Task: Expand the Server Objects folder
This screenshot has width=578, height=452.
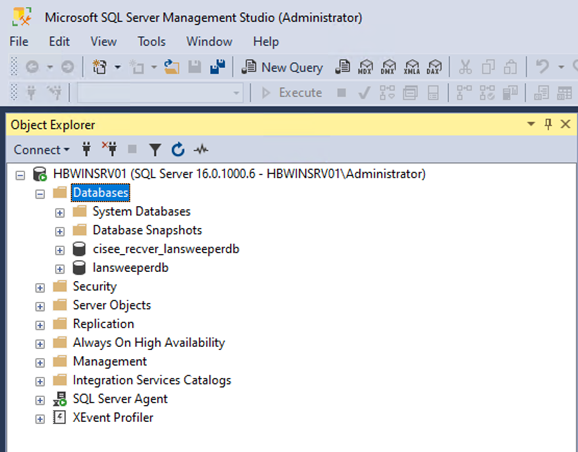Action: pyautogui.click(x=40, y=307)
